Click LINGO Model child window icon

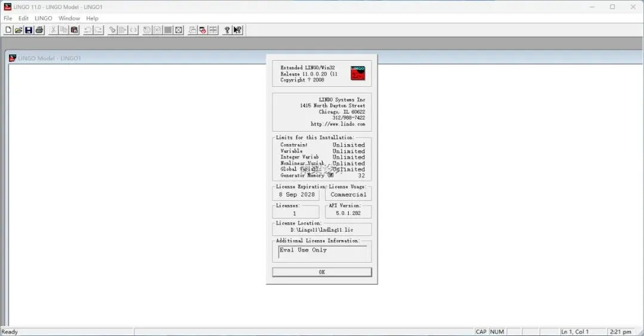click(x=13, y=58)
